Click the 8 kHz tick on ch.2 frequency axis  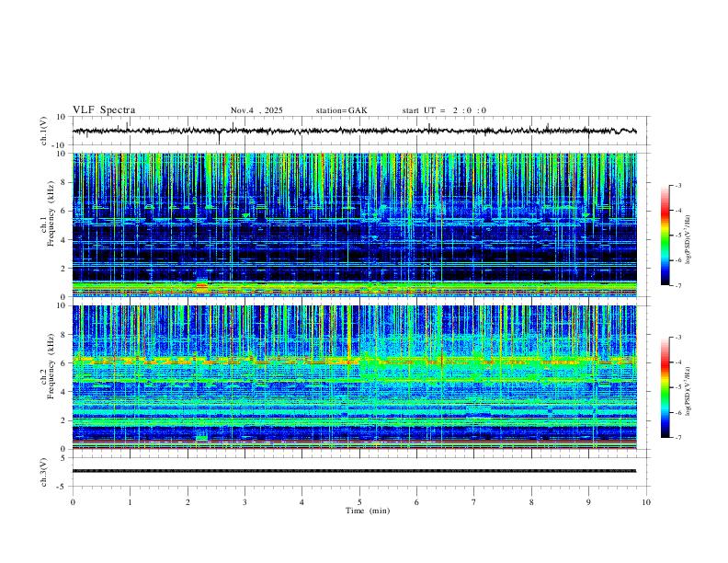pos(63,335)
